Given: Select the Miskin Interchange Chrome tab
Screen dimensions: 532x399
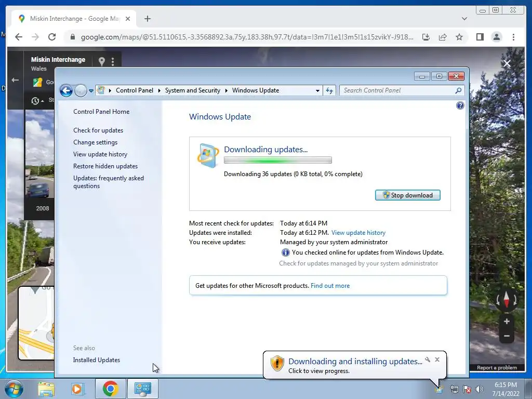Looking at the screenshot, I should (x=74, y=19).
